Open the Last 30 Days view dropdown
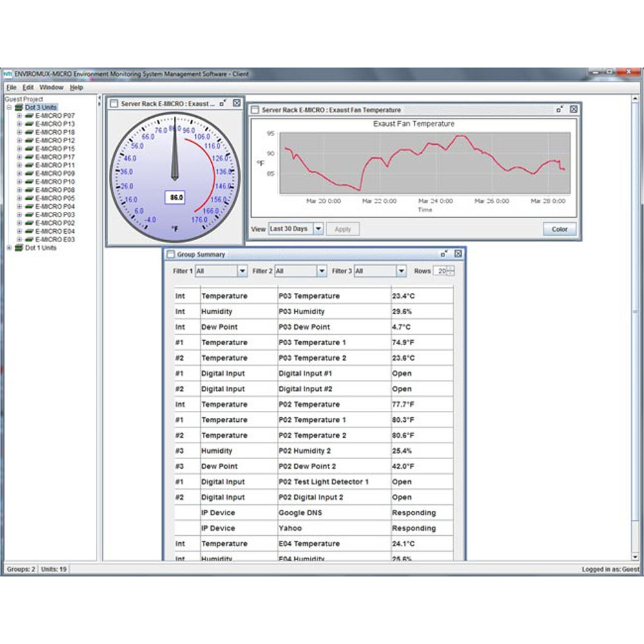 click(x=318, y=229)
